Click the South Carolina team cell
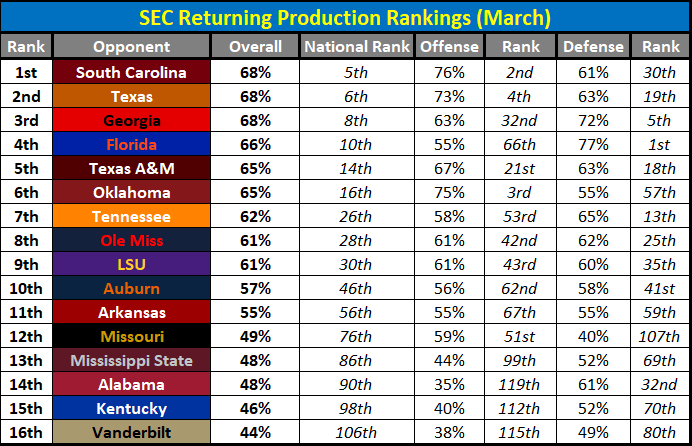This screenshot has width=692, height=446. (x=131, y=73)
